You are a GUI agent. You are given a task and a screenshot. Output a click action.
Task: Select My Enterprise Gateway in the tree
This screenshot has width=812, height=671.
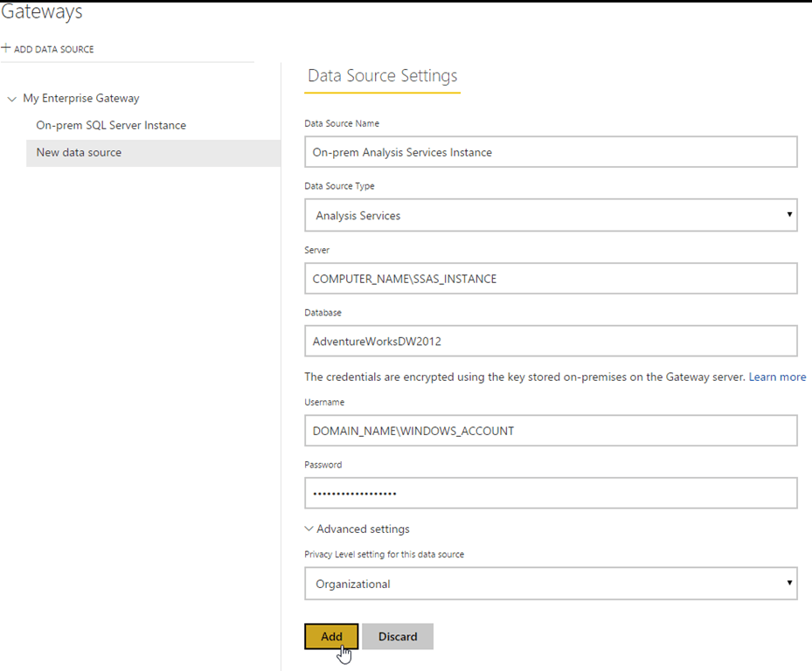pos(81,99)
